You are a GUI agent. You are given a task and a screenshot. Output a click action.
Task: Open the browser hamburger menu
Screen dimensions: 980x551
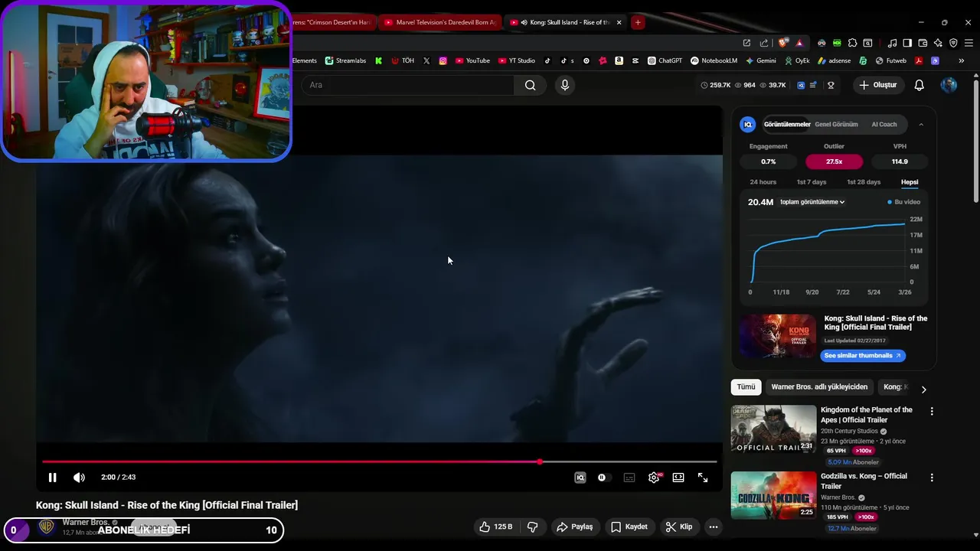[969, 43]
